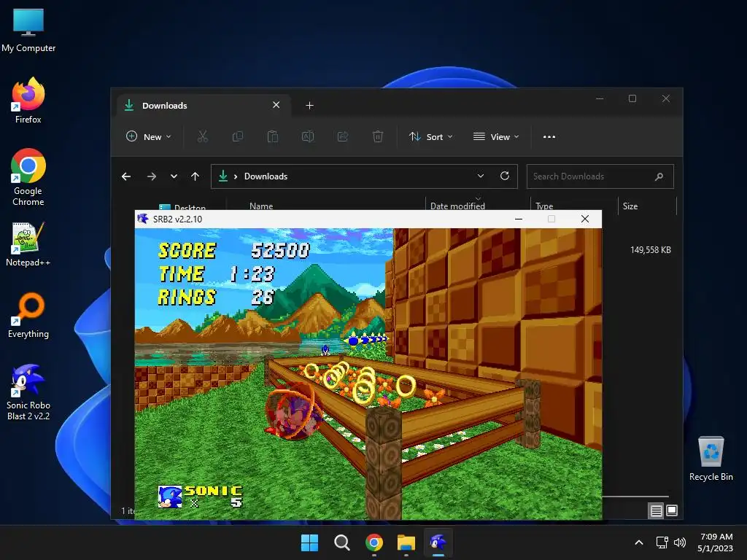Close the SRB2 game window
The width and height of the screenshot is (747, 560).
click(585, 219)
